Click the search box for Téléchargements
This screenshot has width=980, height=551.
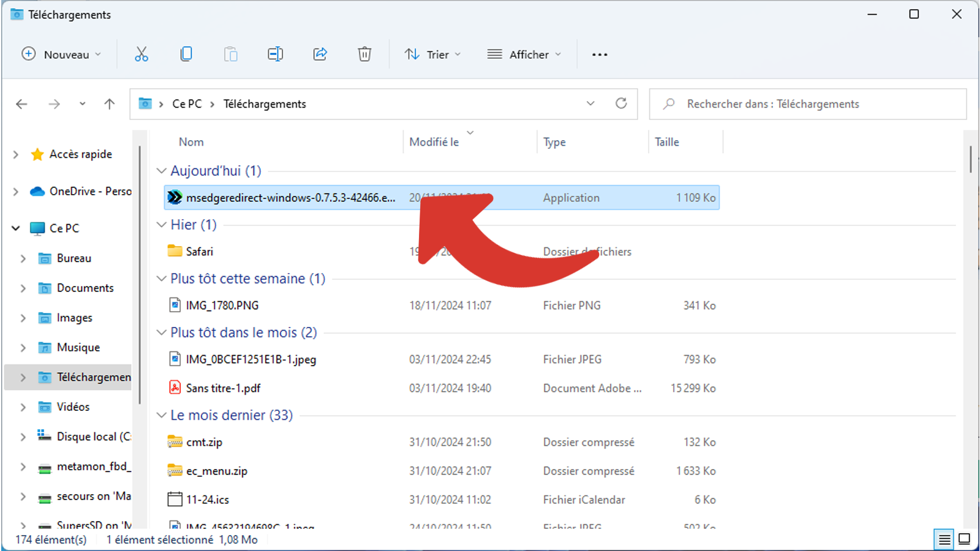(808, 104)
